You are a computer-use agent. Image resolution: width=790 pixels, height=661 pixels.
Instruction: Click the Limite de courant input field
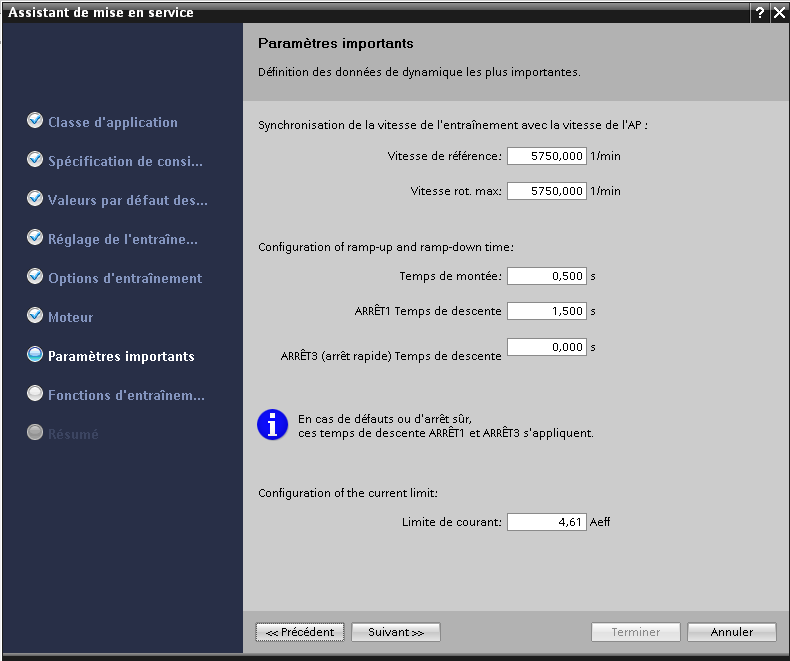[546, 522]
